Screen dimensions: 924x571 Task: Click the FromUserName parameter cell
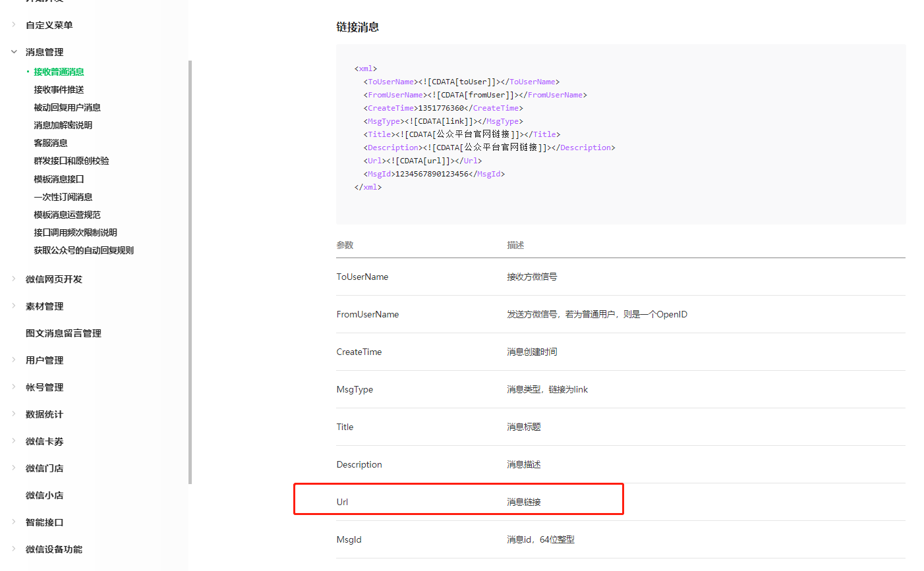pyautogui.click(x=368, y=314)
